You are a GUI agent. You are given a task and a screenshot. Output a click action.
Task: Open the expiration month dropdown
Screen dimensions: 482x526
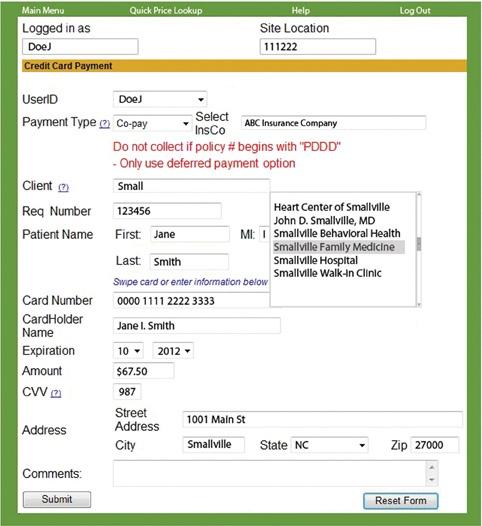(x=128, y=351)
